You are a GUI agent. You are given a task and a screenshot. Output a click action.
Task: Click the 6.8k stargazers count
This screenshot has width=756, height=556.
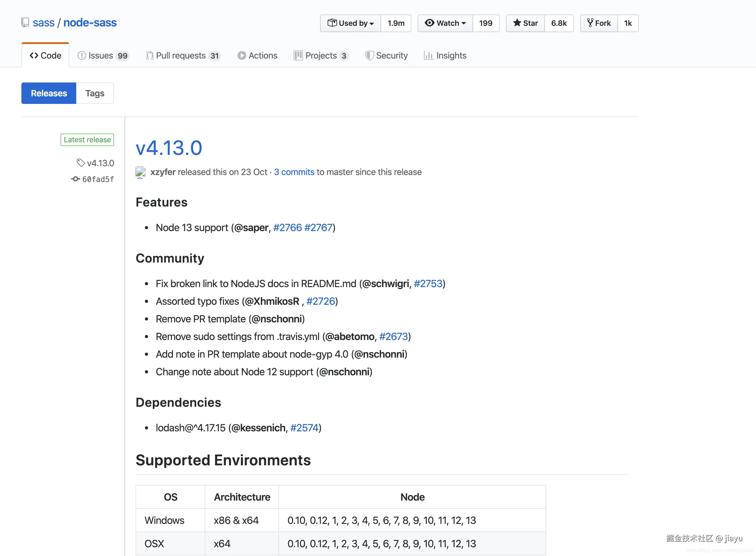[559, 23]
